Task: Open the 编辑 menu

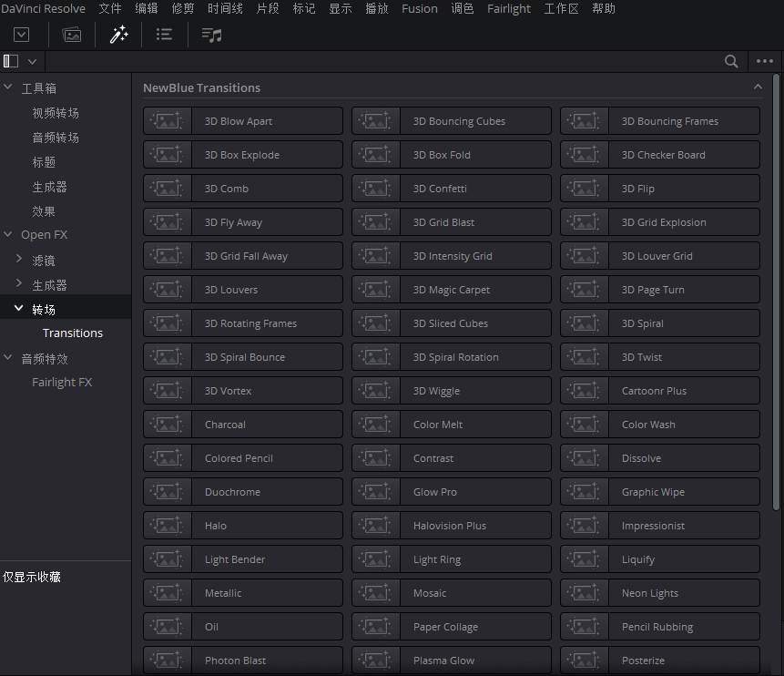Action: (x=147, y=8)
